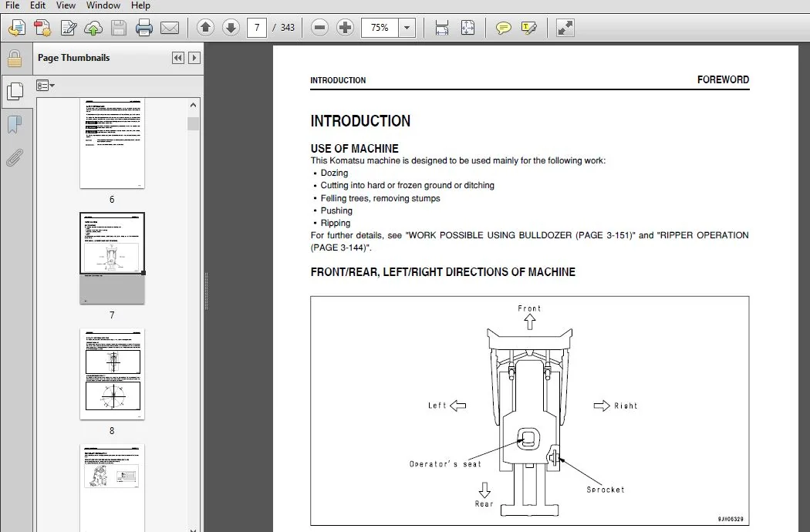Select the highlight text tool
The image size is (810, 532).
529,28
